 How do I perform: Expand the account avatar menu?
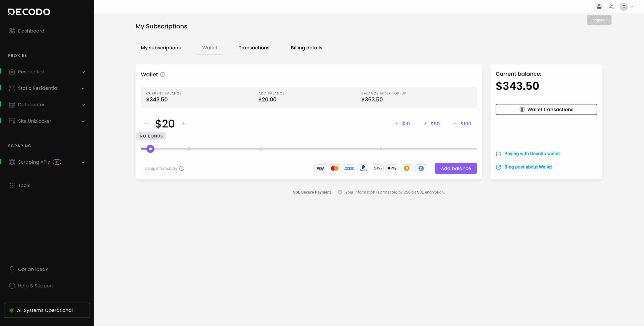627,7
